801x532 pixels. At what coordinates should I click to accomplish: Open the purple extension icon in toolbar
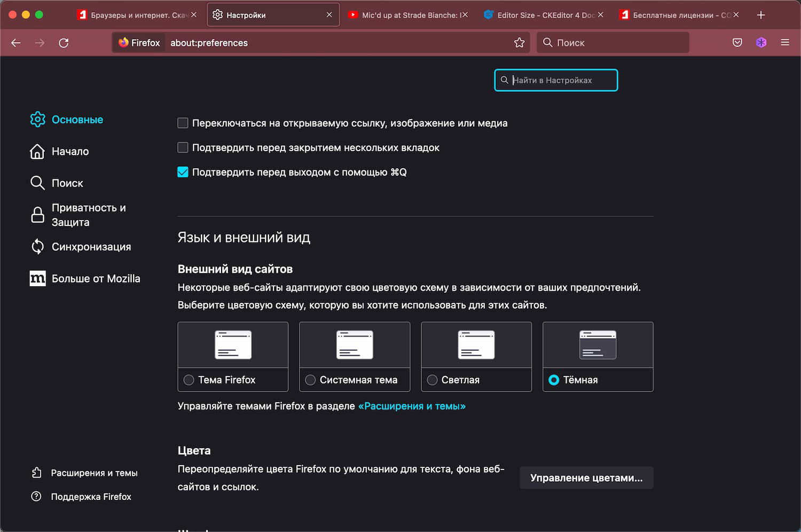pyautogui.click(x=761, y=43)
